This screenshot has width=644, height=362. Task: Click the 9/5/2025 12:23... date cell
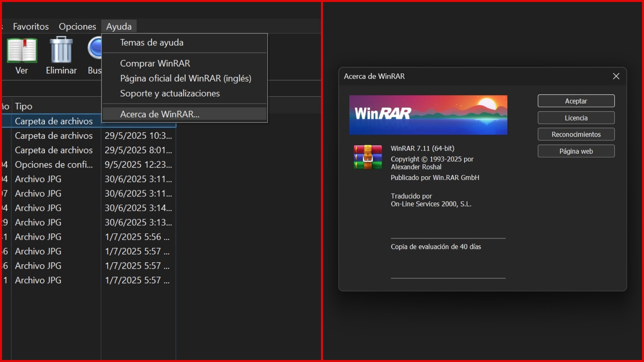tap(138, 165)
